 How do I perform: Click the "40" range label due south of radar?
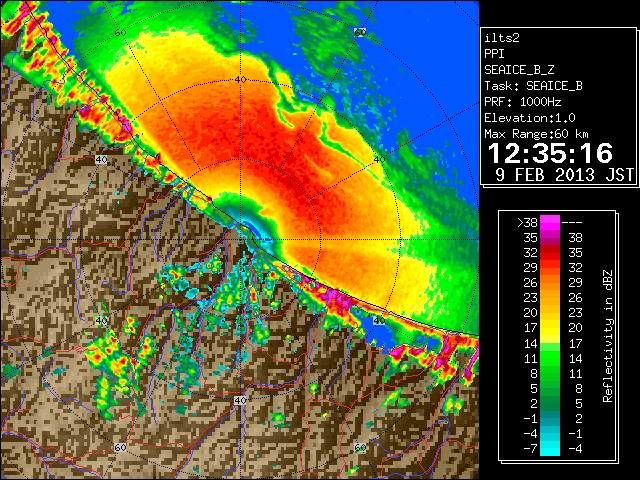240,400
